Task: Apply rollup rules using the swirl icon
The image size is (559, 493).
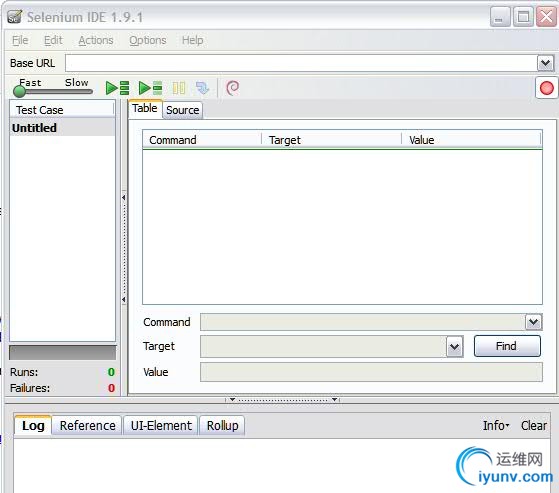Action: pos(233,88)
